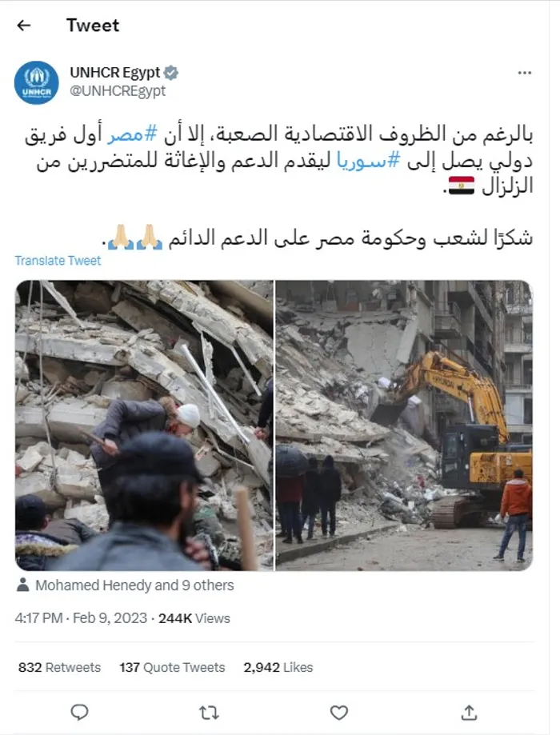The image size is (560, 735).
Task: View the 832 Retweets list
Action: pyautogui.click(x=59, y=668)
